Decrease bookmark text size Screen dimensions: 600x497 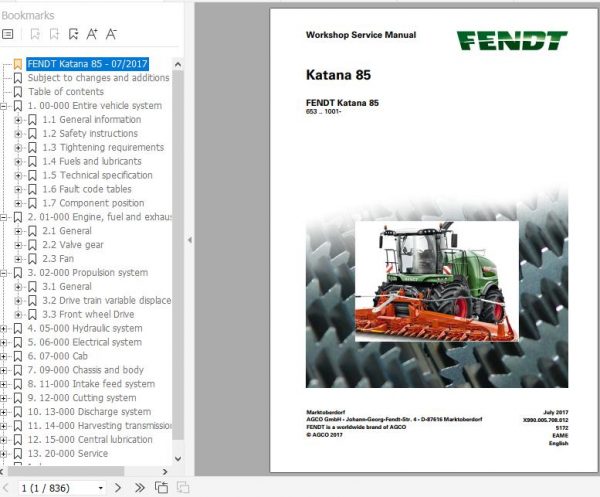point(111,34)
